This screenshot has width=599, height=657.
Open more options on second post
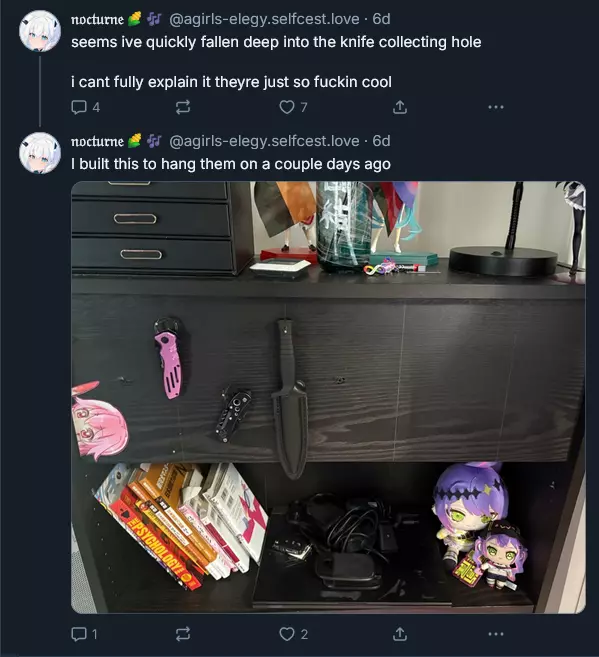496,634
